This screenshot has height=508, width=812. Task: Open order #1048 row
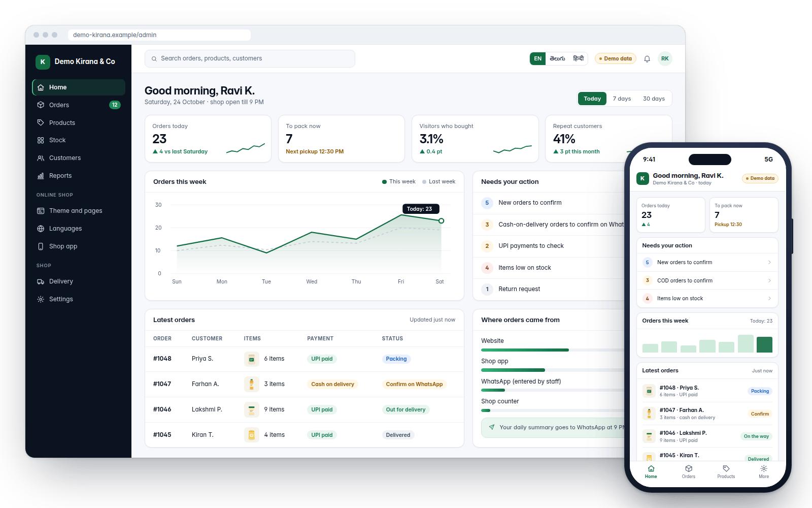[x=304, y=359]
